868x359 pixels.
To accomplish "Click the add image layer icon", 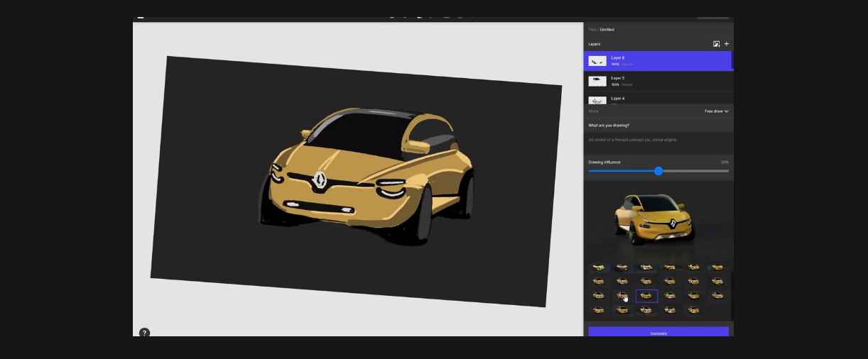I will [x=716, y=44].
